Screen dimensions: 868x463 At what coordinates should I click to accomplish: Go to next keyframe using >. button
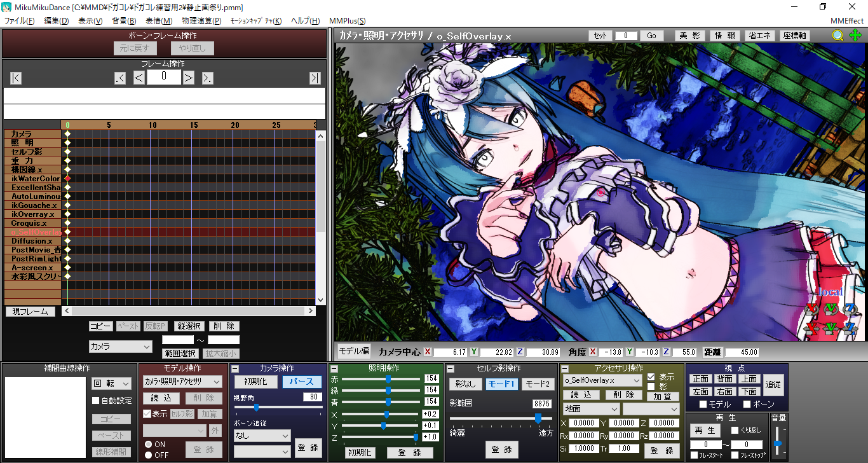(x=208, y=78)
